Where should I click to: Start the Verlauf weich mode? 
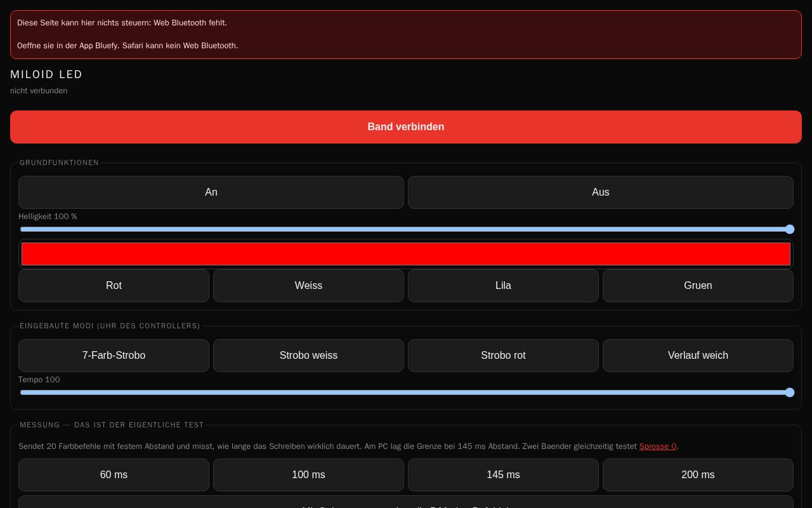(698, 356)
